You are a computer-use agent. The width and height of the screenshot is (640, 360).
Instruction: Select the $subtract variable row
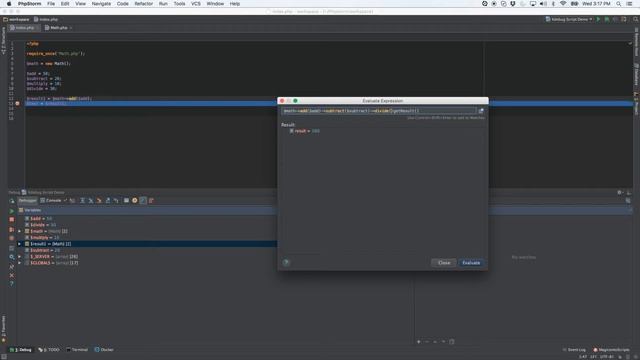(42, 250)
